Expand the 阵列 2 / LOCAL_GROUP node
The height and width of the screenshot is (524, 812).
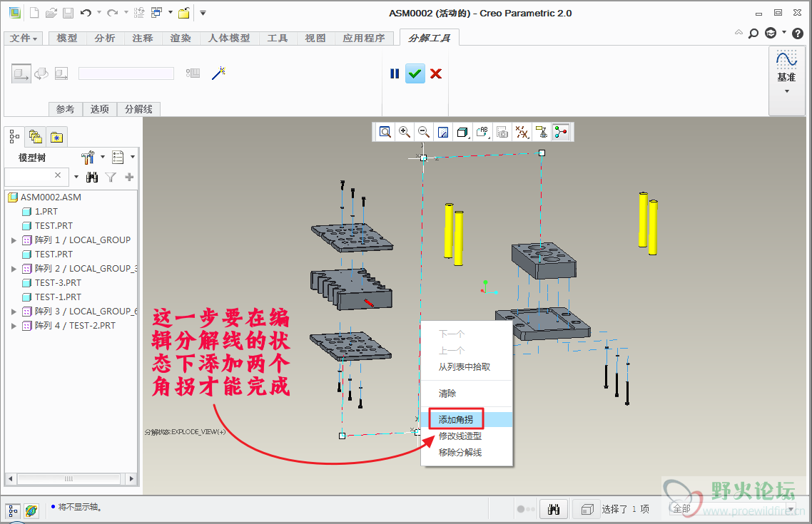[x=14, y=269]
